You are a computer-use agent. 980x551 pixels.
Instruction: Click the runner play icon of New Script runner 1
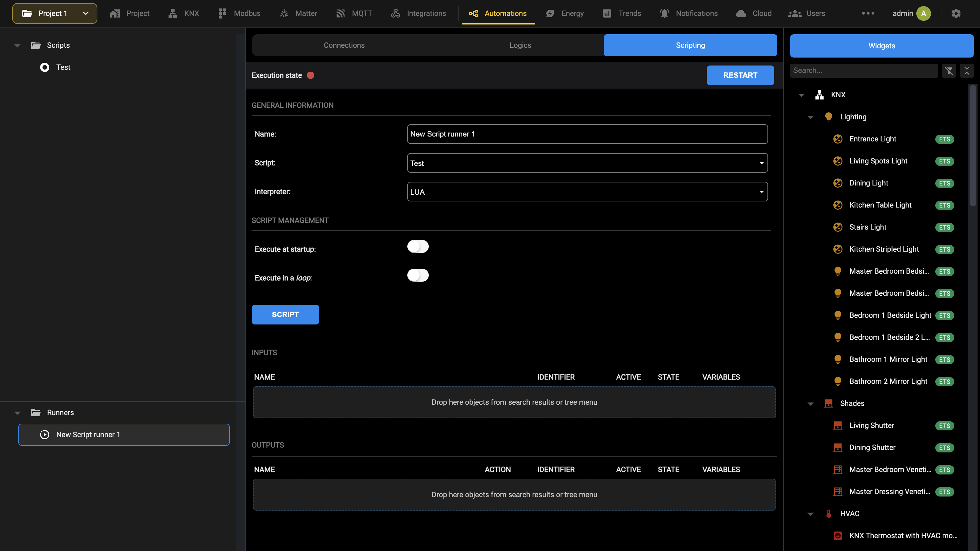coord(44,435)
